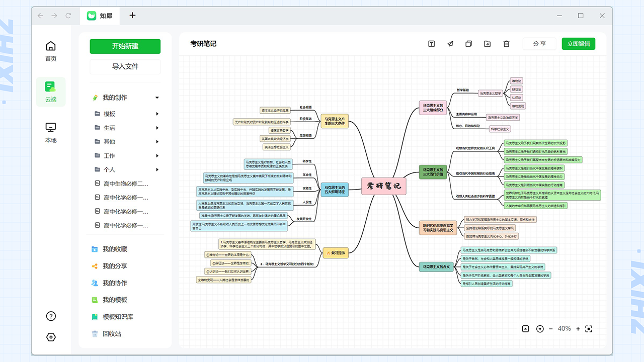
Task: Open the help question mark icon
Action: [x=51, y=316]
